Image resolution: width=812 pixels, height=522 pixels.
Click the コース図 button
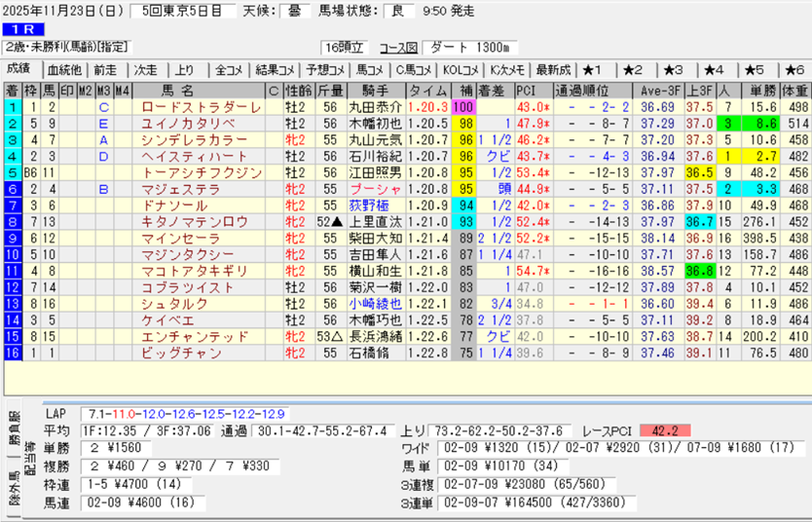[x=397, y=48]
